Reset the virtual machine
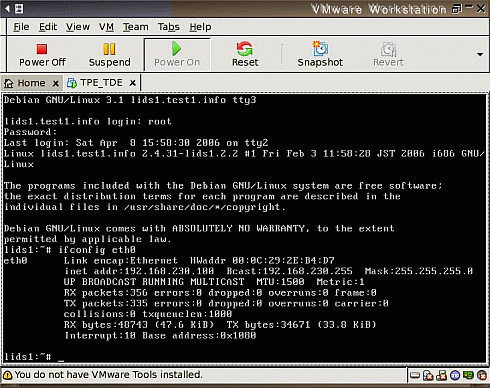 (x=245, y=55)
